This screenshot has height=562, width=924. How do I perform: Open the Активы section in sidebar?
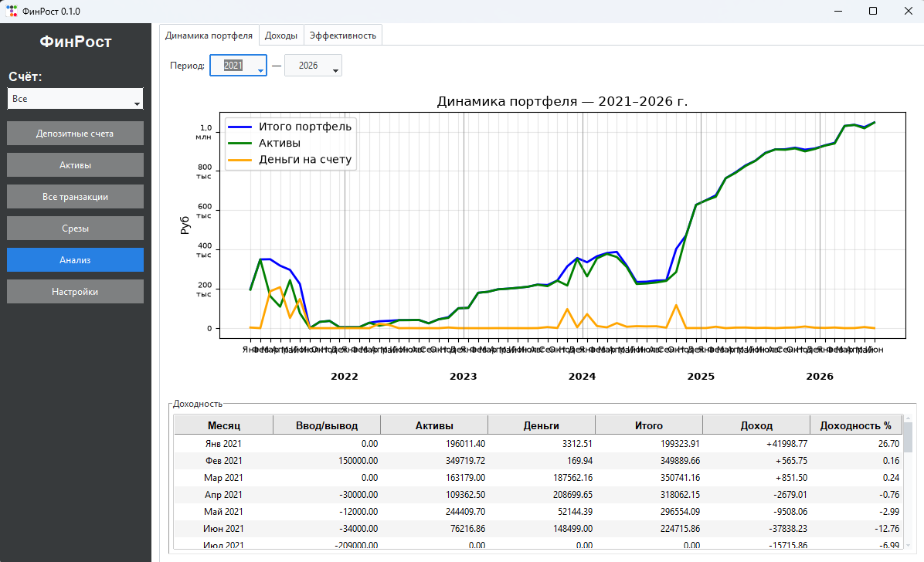coord(75,165)
